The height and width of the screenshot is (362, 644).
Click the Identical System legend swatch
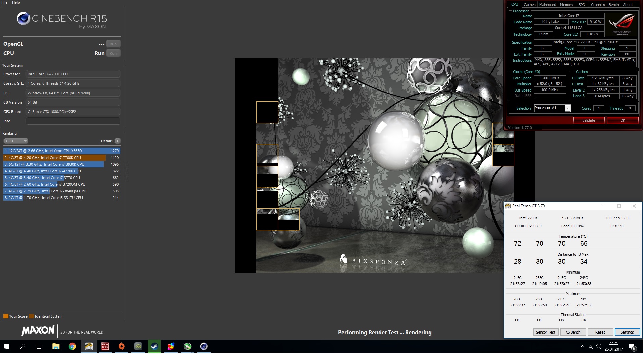[x=31, y=316]
